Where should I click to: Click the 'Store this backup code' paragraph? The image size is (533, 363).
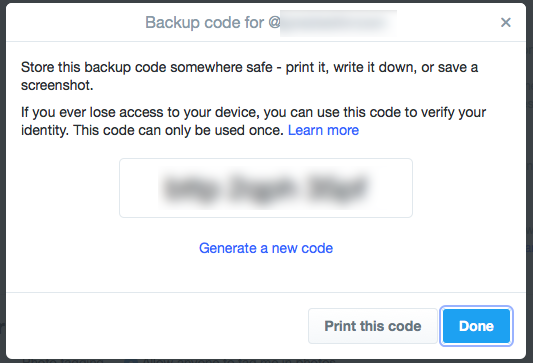[250, 76]
